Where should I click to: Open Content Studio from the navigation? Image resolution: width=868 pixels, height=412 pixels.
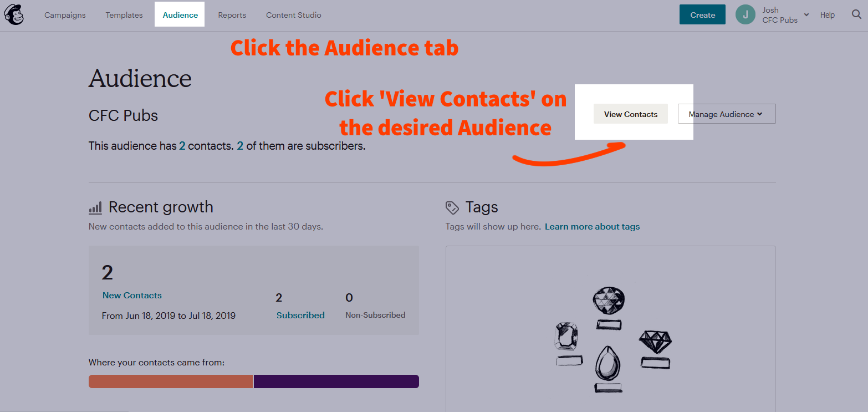point(293,15)
